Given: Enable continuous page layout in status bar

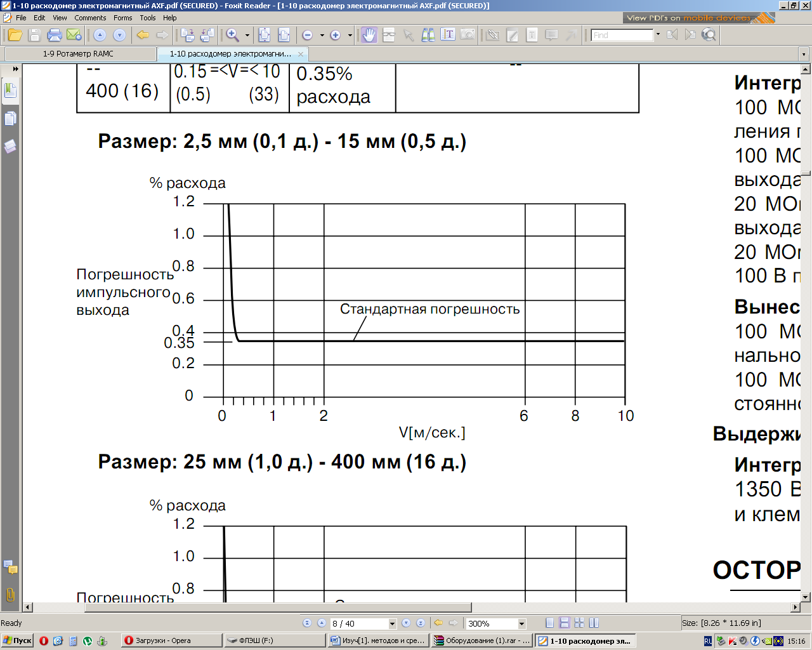Looking at the screenshot, I should [563, 623].
